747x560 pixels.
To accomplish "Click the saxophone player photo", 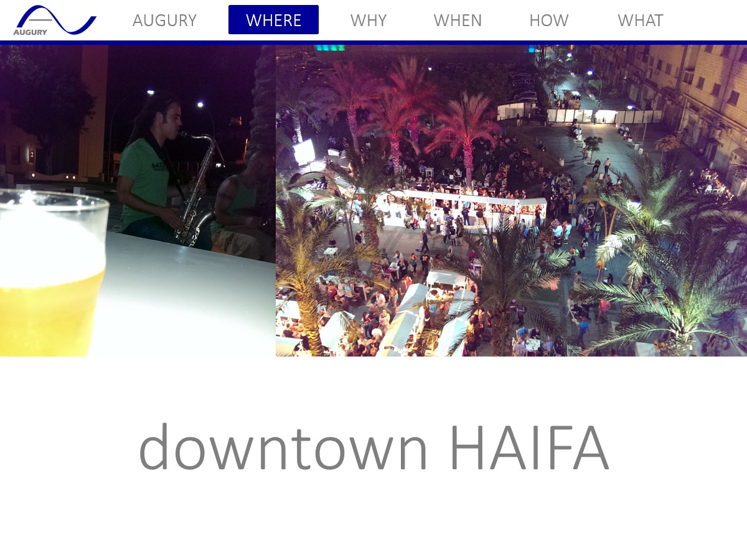I will (138, 200).
